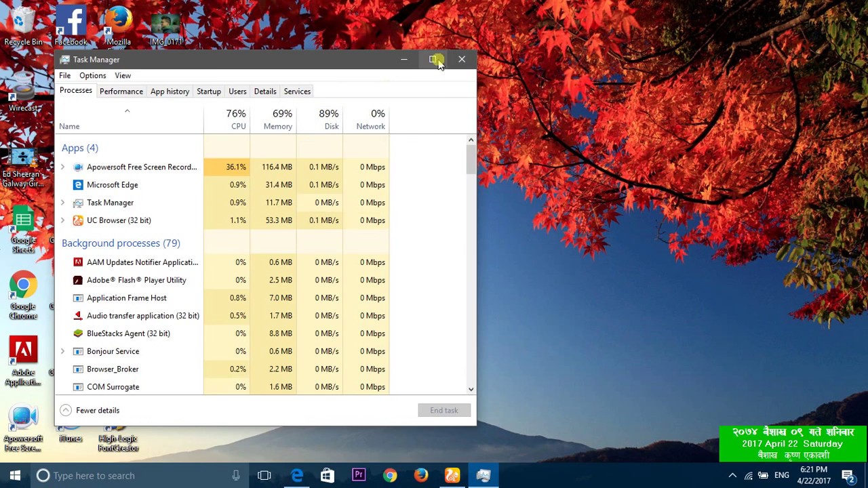Click the ENG language indicator
Viewport: 868px width, 488px height.
(x=782, y=475)
